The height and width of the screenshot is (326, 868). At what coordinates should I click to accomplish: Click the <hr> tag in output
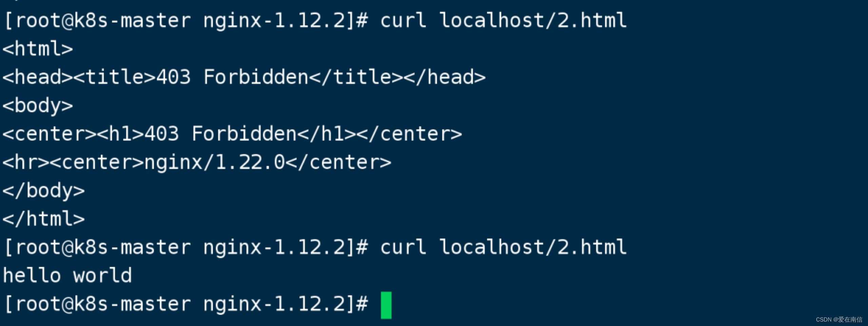(x=26, y=162)
